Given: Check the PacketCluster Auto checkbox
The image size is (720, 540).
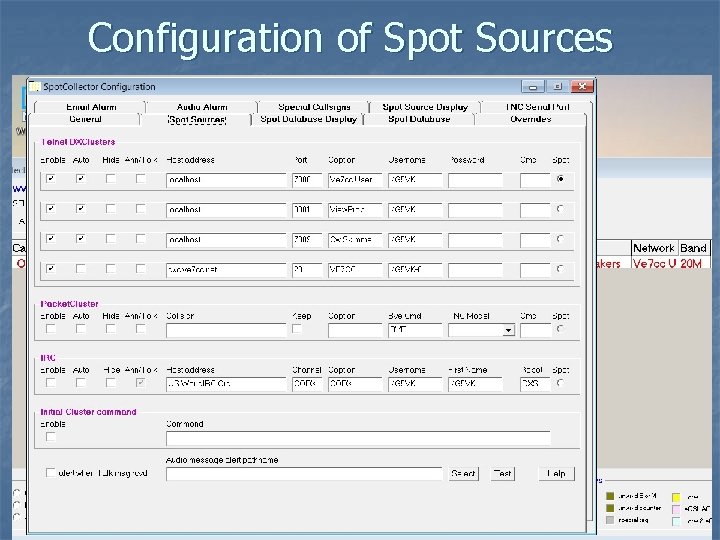Looking at the screenshot, I should click(80, 329).
